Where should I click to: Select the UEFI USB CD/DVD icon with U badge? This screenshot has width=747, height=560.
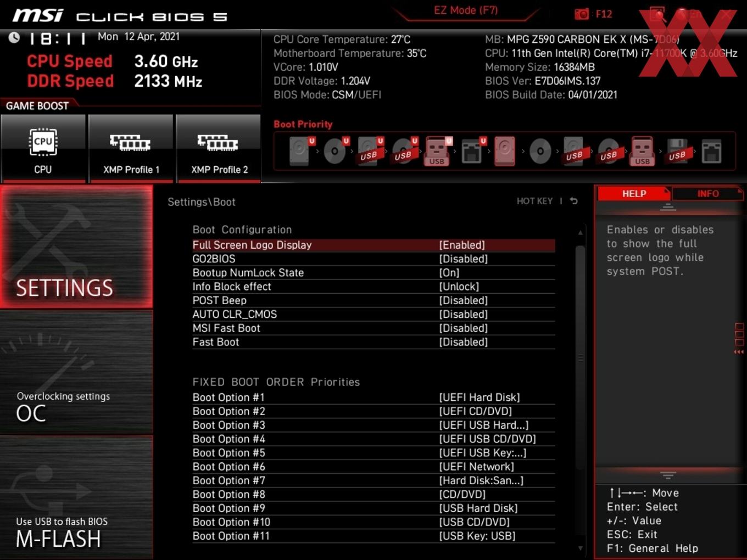[404, 151]
